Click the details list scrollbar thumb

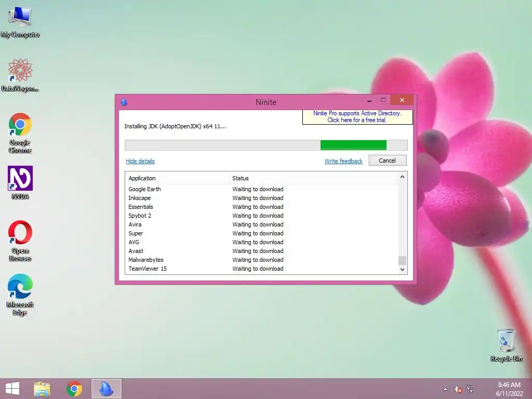tap(403, 260)
